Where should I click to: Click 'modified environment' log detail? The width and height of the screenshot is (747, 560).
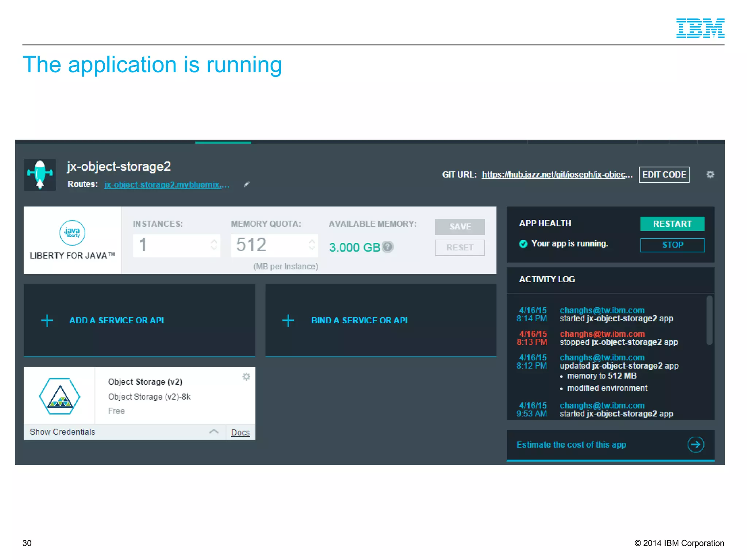[607, 388]
